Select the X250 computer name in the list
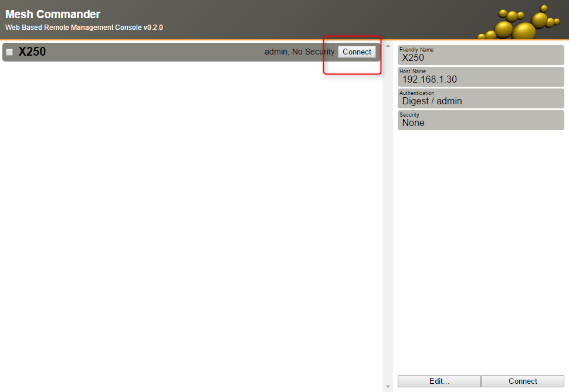This screenshot has height=392, width=569. 32,52
